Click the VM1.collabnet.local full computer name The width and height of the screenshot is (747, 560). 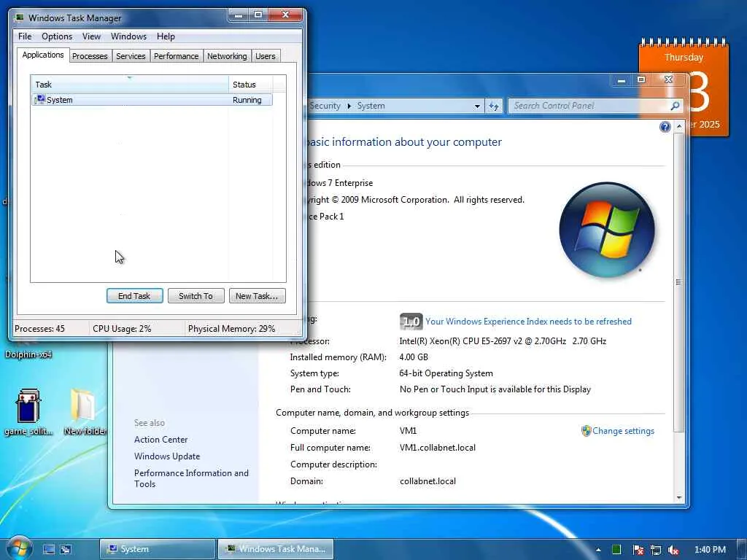tap(438, 448)
